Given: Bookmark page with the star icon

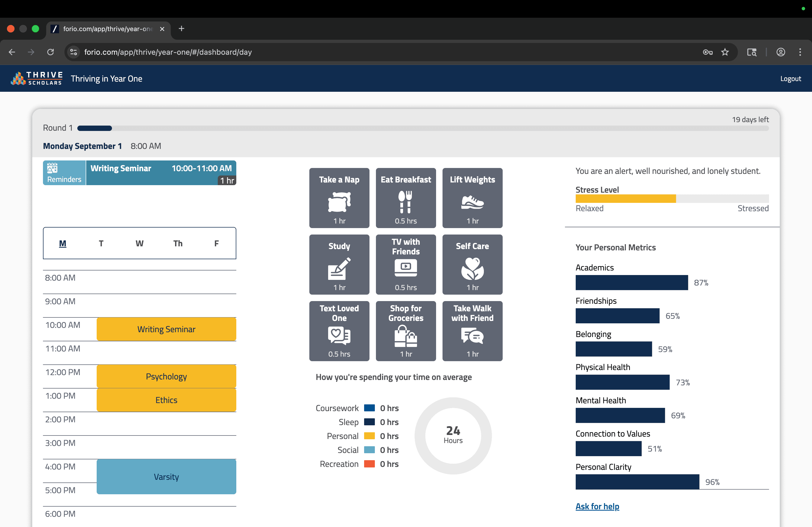Looking at the screenshot, I should (x=725, y=52).
